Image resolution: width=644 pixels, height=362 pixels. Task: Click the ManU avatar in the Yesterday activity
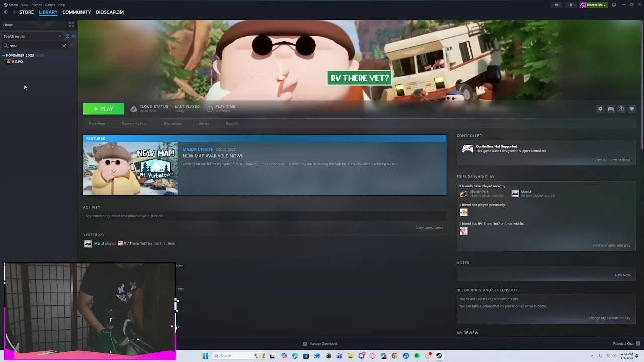point(88,244)
